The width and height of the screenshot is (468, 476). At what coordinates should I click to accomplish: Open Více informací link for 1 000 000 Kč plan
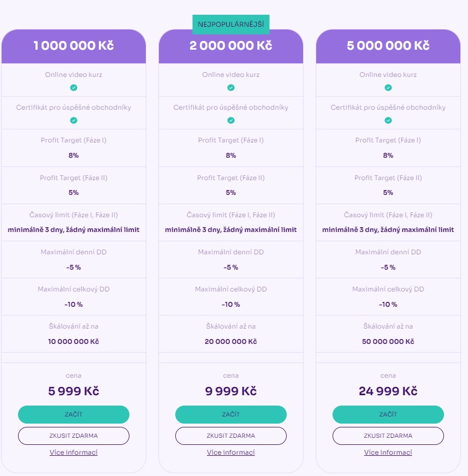click(74, 453)
